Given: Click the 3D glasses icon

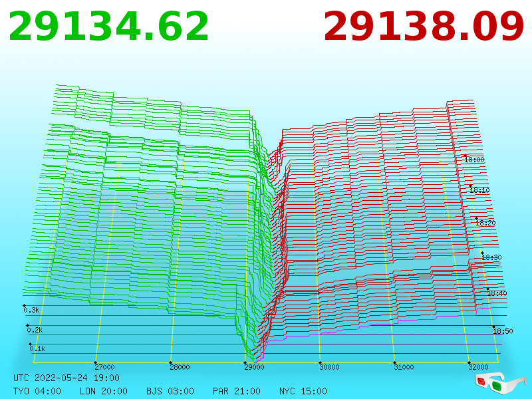Looking at the screenshot, I should tap(501, 383).
